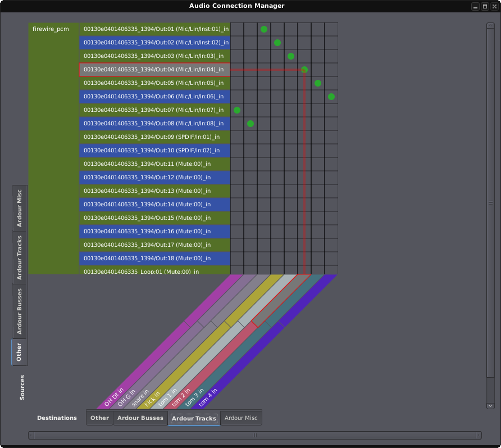Select port Out:13 (Mute:00)_in
501x448 pixels.
tap(154, 191)
